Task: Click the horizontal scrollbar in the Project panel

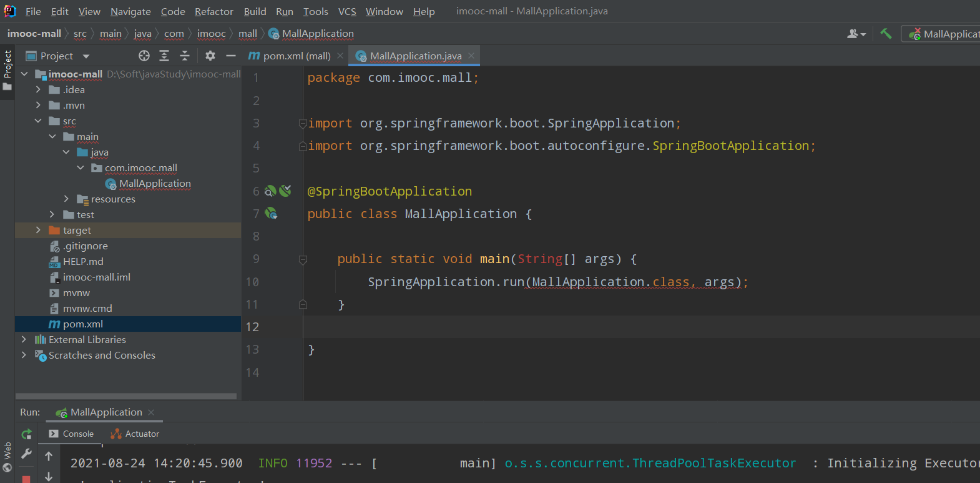Action: pos(126,396)
